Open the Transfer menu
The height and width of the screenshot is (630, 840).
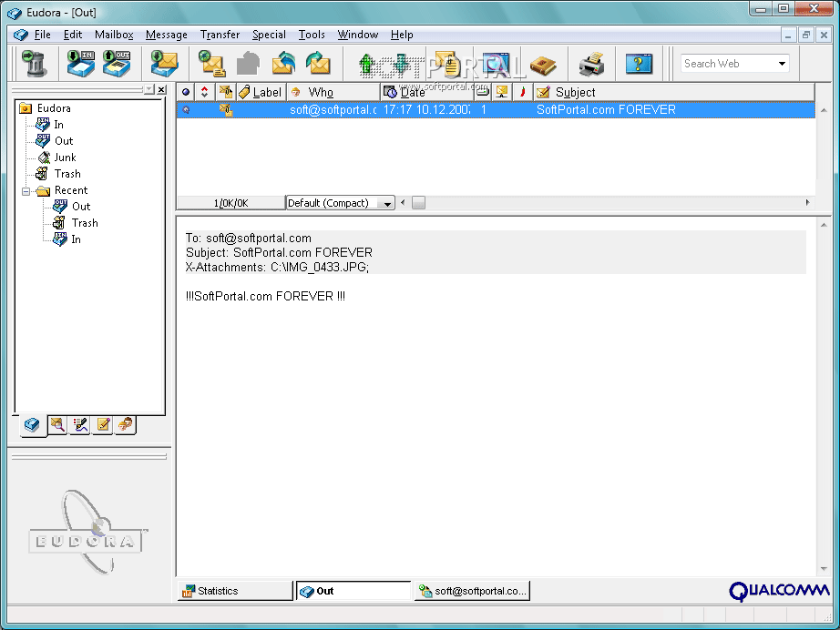point(220,35)
